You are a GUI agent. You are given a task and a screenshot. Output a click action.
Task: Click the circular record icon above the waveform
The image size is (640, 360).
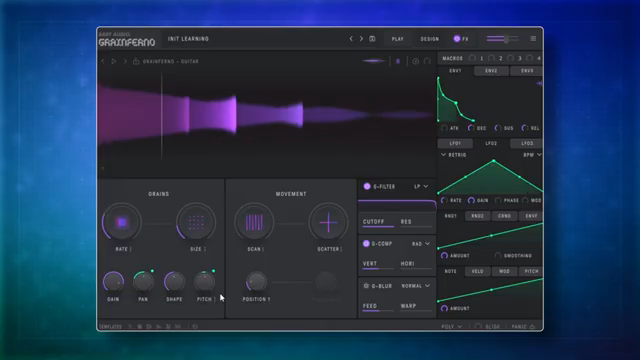point(416,61)
